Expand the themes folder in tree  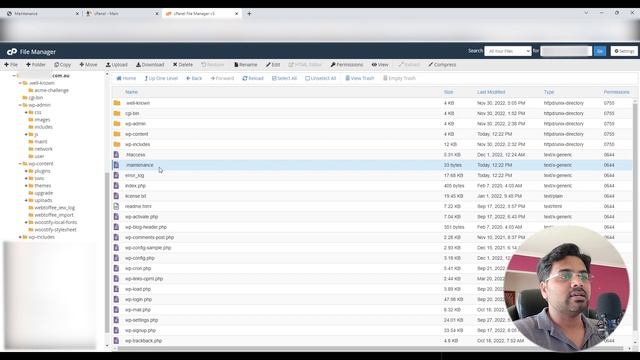(x=26, y=186)
